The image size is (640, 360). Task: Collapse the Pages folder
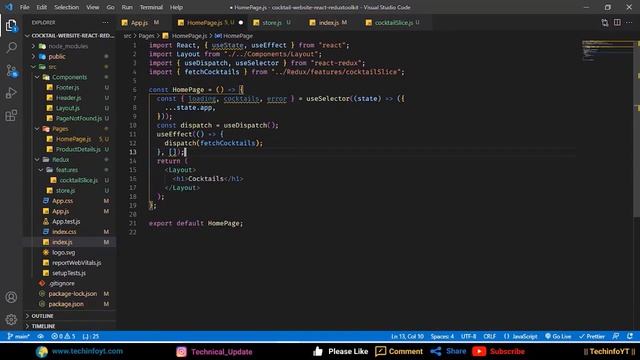coord(69,129)
